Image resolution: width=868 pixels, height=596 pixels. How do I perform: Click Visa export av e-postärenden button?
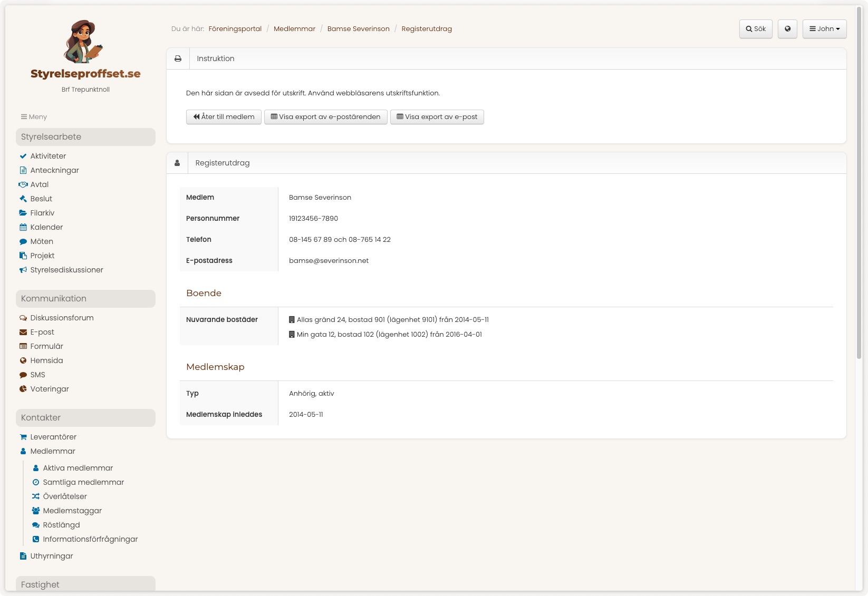click(325, 117)
